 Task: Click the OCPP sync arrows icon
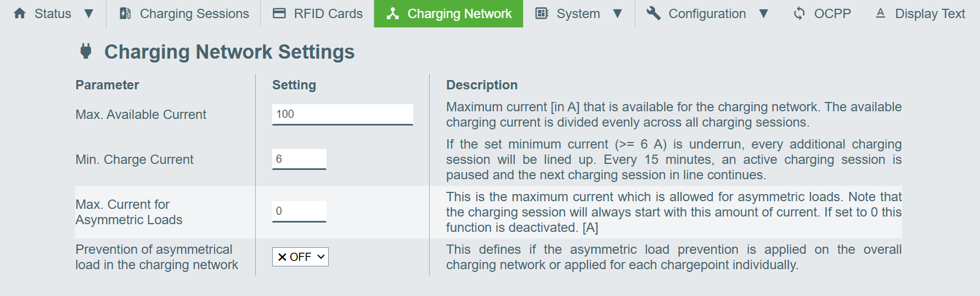point(799,13)
